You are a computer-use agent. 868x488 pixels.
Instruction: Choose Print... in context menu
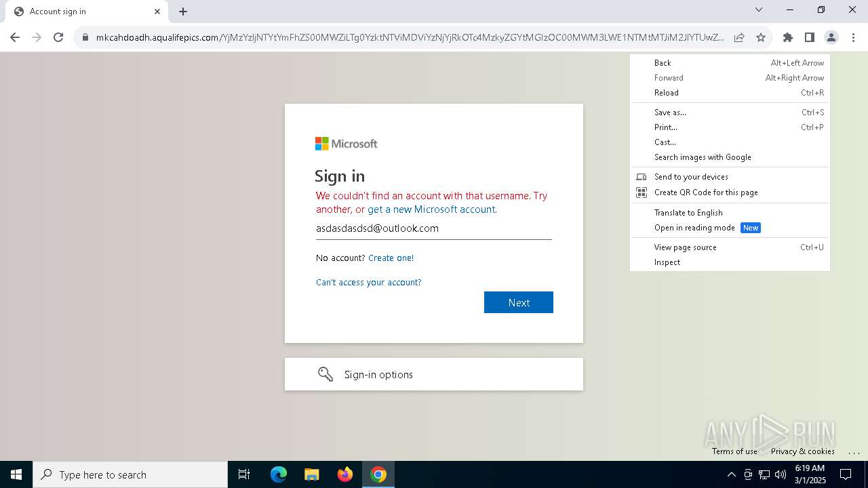[730, 127]
